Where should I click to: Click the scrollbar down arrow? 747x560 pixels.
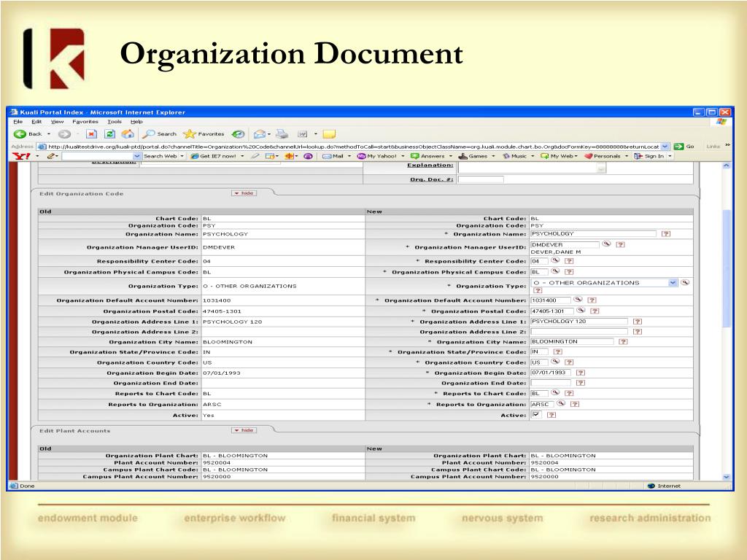click(x=726, y=477)
